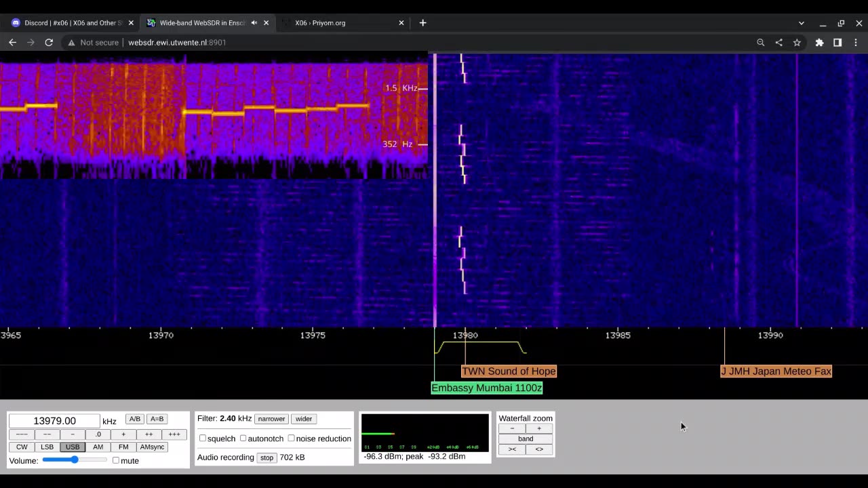The image size is (868, 488).
Task: Share this page via share icon
Action: click(x=778, y=42)
